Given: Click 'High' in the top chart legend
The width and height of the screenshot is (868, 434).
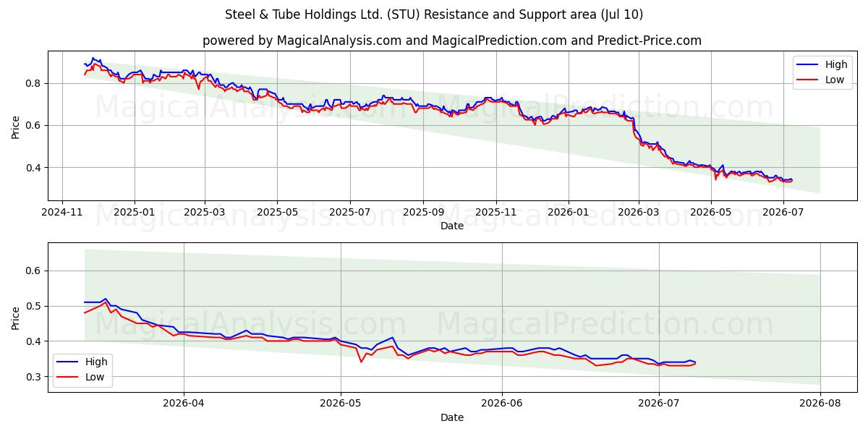Looking at the screenshot, I should point(835,64).
